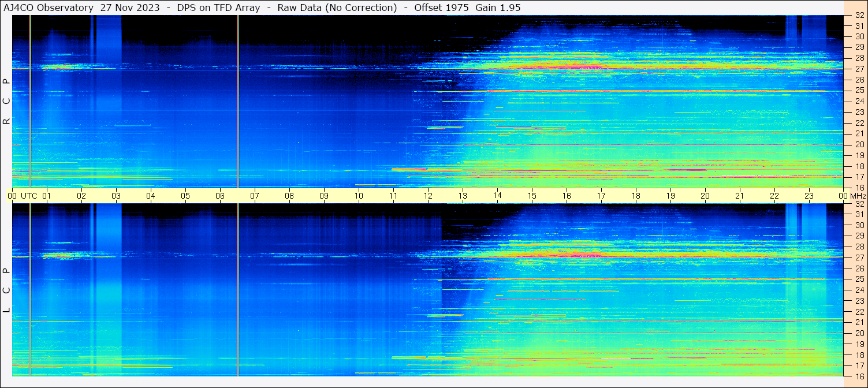Click the 30 MHz label on LCP scale
This screenshot has width=868, height=388.
[859, 225]
